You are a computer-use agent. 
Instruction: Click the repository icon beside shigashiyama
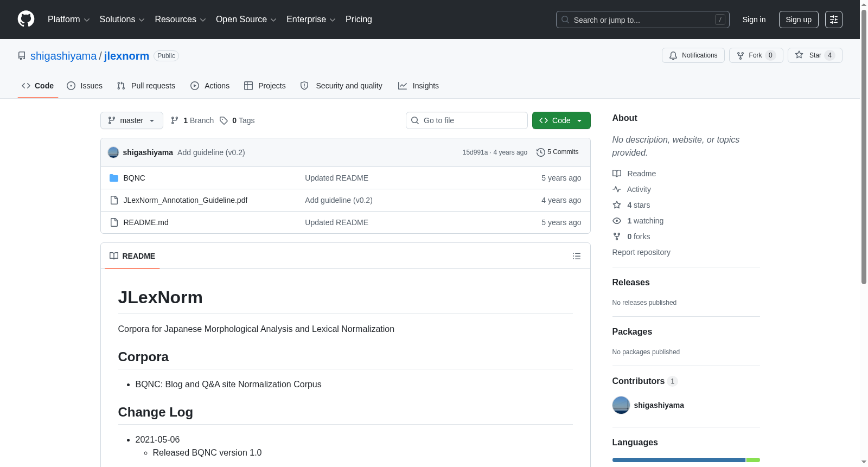pos(22,56)
